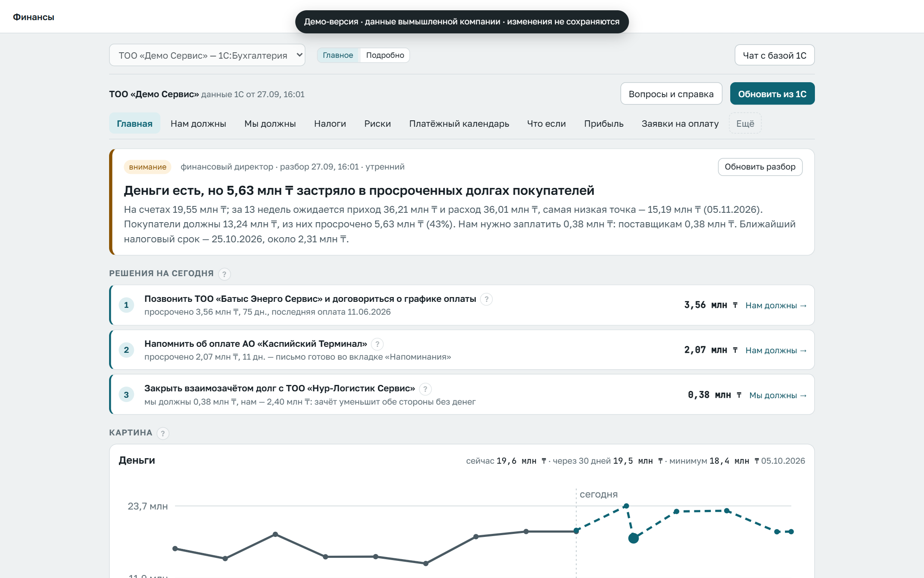Expand the Ещё tabs menu

point(745,124)
